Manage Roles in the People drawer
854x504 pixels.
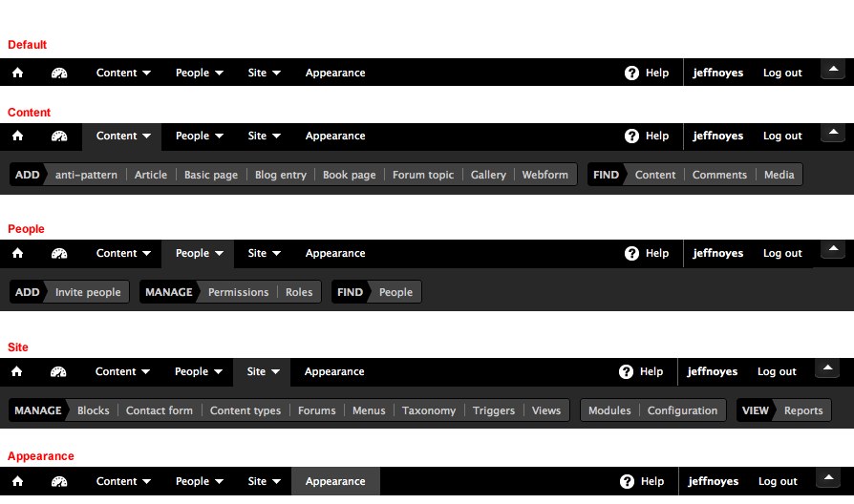click(x=299, y=292)
